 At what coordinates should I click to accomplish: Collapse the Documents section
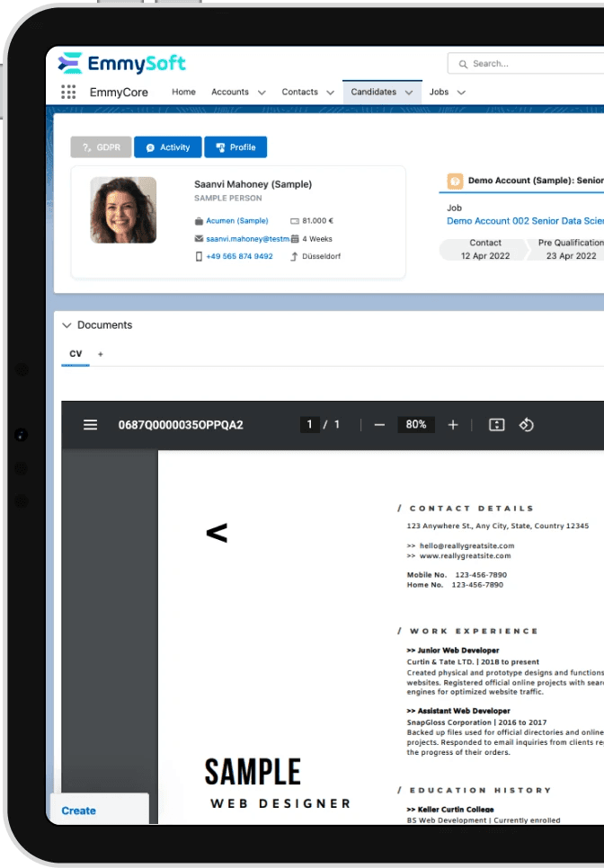(67, 325)
